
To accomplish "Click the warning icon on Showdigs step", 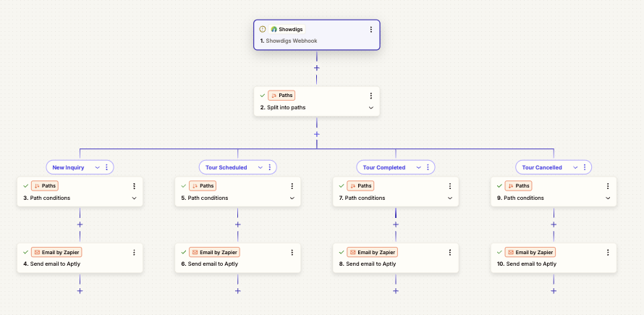I will tap(263, 30).
